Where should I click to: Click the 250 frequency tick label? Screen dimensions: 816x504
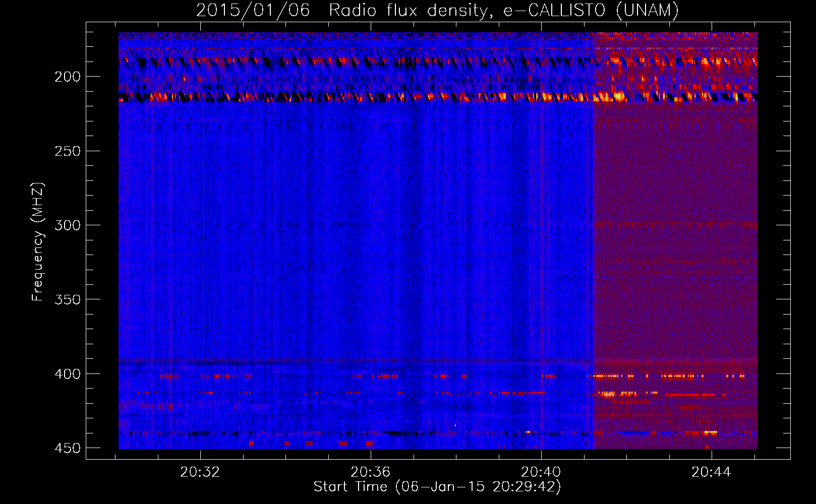click(68, 151)
